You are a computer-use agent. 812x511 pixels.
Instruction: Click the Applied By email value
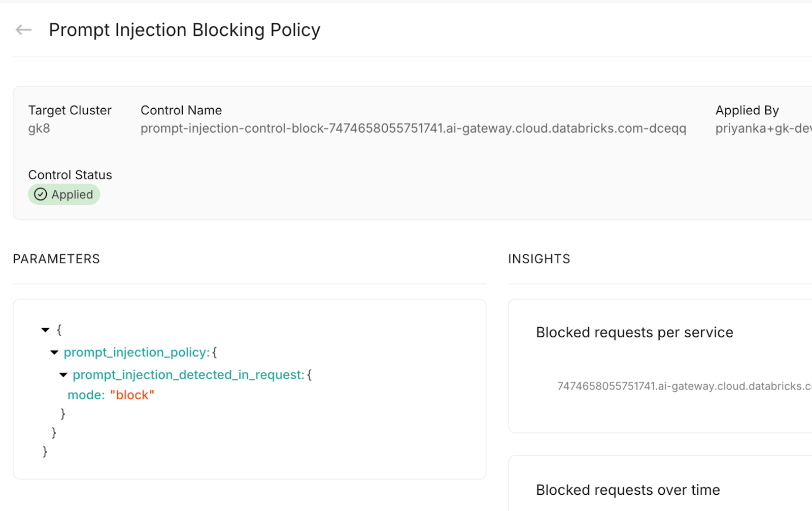(763, 129)
